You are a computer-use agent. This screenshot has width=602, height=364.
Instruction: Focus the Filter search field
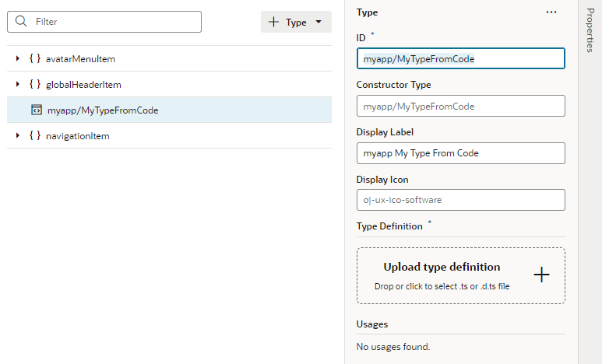point(104,22)
